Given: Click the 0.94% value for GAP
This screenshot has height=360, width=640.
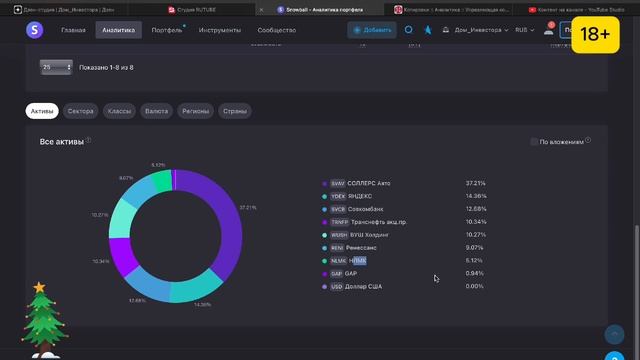Looking at the screenshot, I should [x=474, y=273].
